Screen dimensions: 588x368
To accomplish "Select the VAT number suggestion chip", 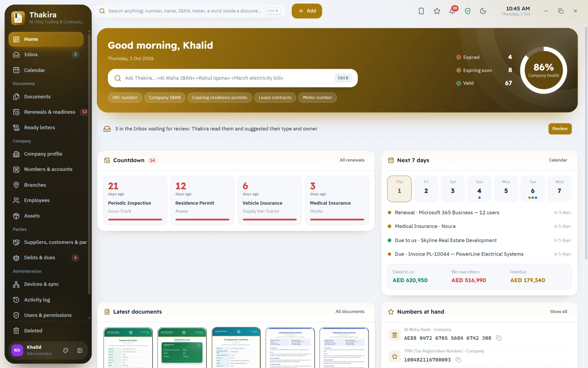I will [x=125, y=98].
